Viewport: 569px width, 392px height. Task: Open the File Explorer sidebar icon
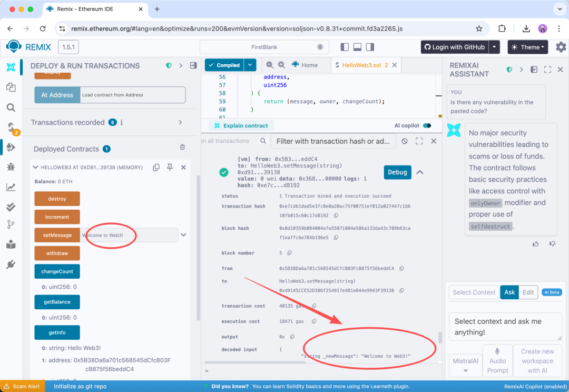[11, 87]
